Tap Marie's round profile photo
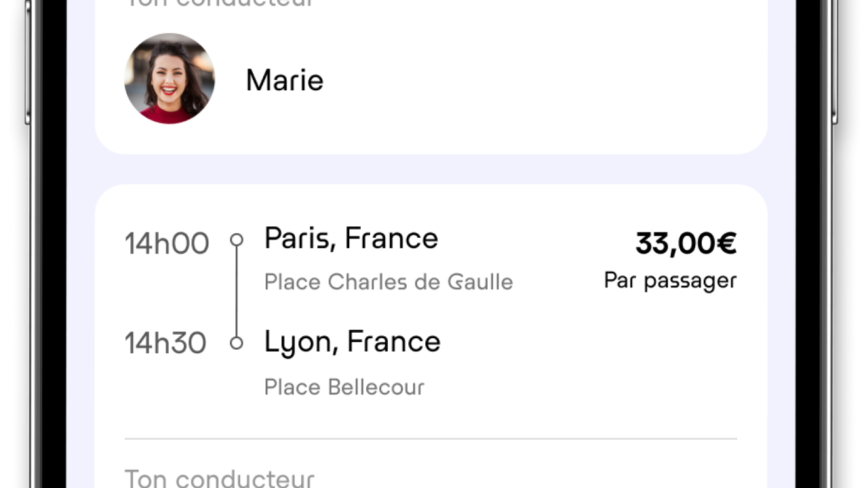868x488 pixels. [x=170, y=79]
